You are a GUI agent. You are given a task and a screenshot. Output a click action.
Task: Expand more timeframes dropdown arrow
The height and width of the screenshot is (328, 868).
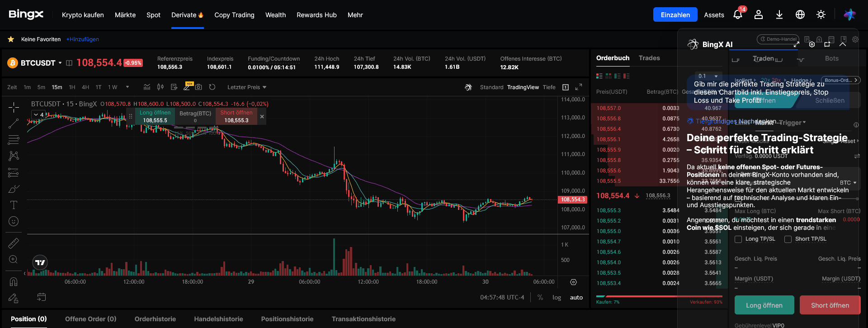(x=127, y=87)
